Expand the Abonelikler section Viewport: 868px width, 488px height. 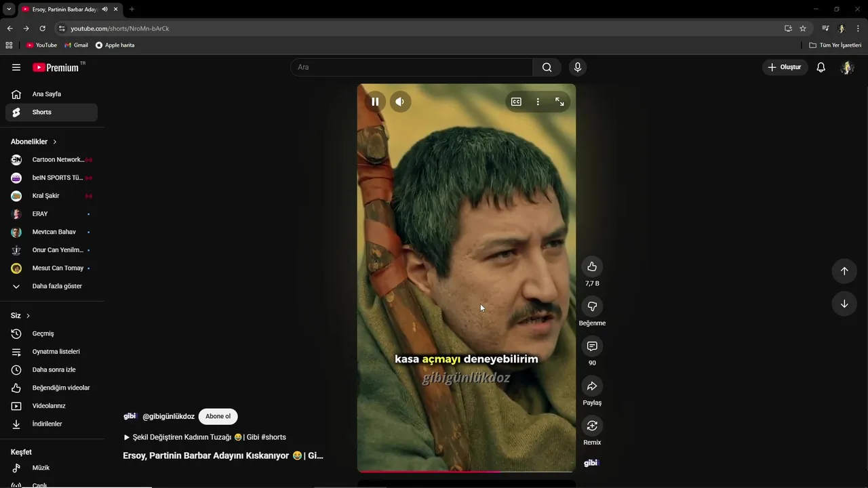pos(34,142)
